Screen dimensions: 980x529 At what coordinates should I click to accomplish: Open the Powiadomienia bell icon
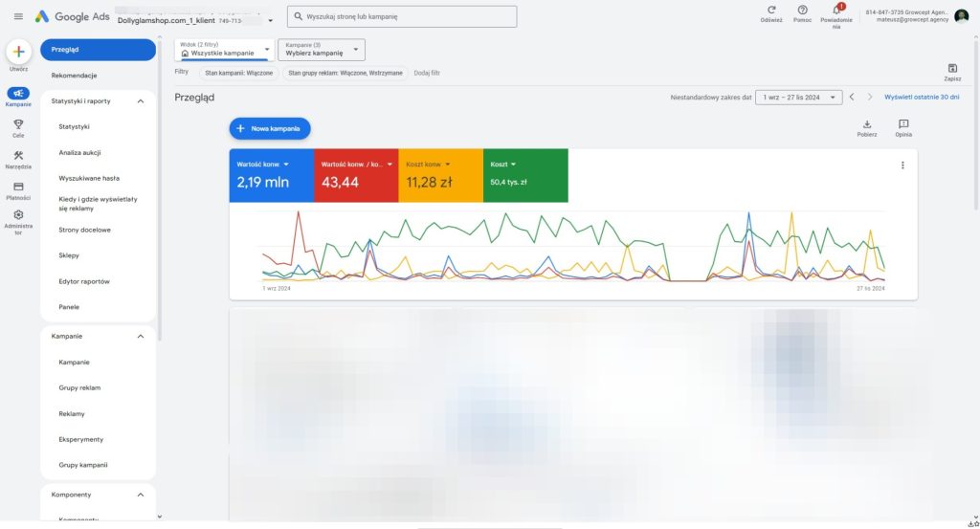point(835,10)
